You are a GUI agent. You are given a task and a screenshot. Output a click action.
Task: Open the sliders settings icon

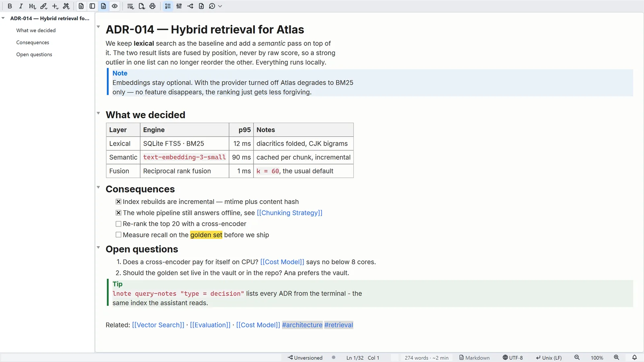click(179, 6)
